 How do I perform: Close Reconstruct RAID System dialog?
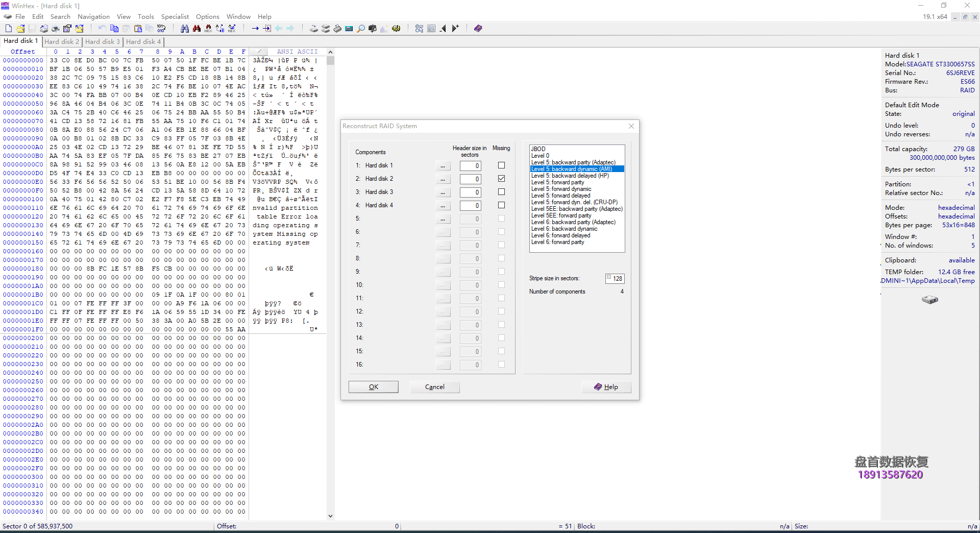click(x=631, y=126)
